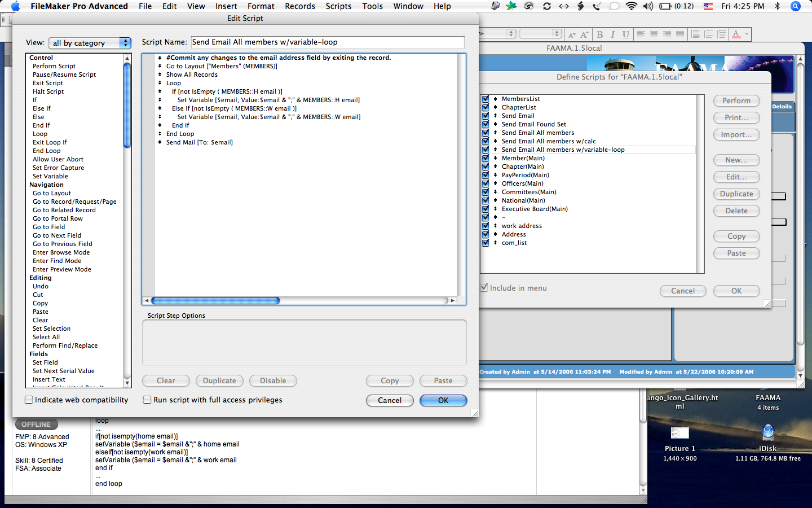Open Spotlight search in the menu bar
The height and width of the screenshot is (508, 812).
[x=796, y=6]
